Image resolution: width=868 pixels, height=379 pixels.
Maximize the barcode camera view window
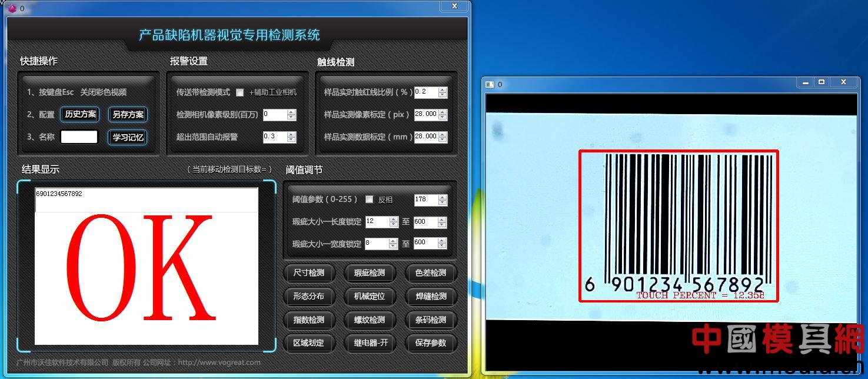point(822,82)
